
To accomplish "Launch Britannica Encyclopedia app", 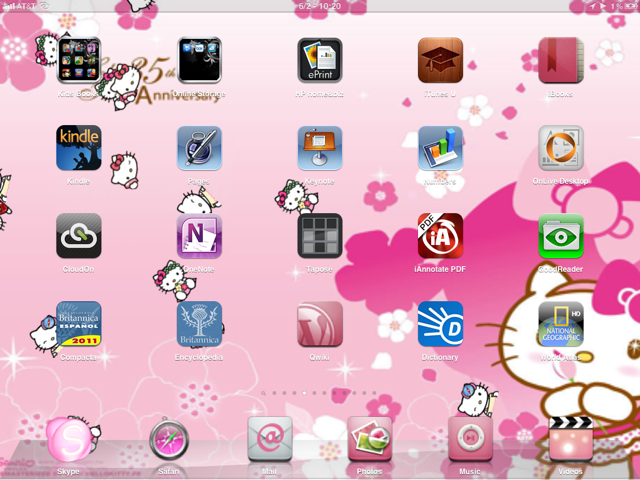I will pos(200,324).
